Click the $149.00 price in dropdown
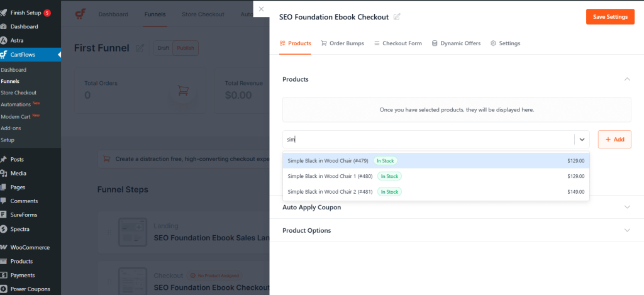Image resolution: width=644 pixels, height=295 pixels. click(576, 192)
